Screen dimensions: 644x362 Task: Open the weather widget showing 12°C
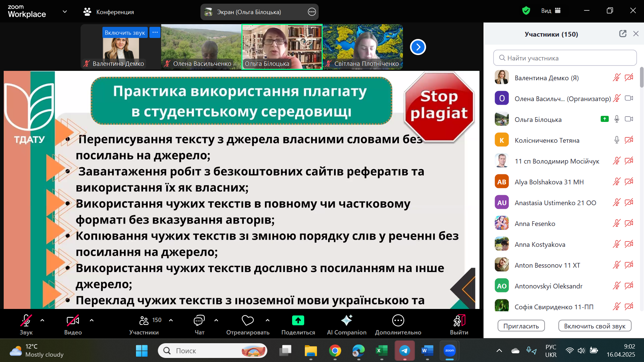(x=37, y=351)
